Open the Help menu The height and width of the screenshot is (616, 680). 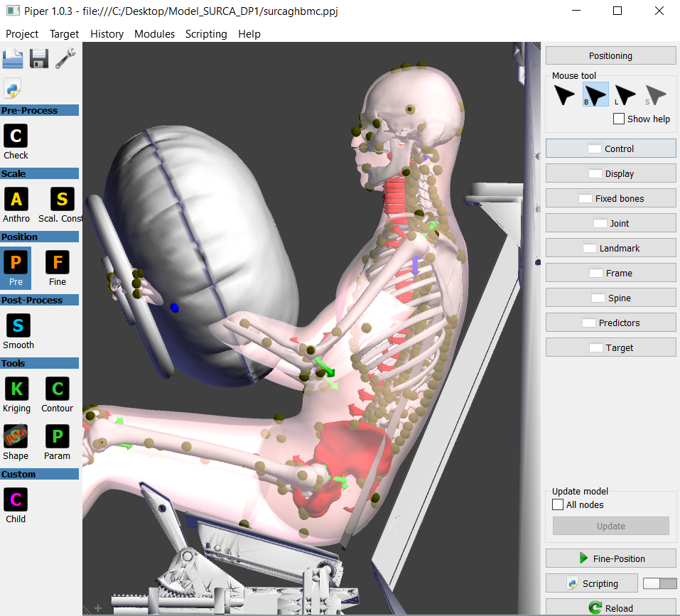(249, 34)
